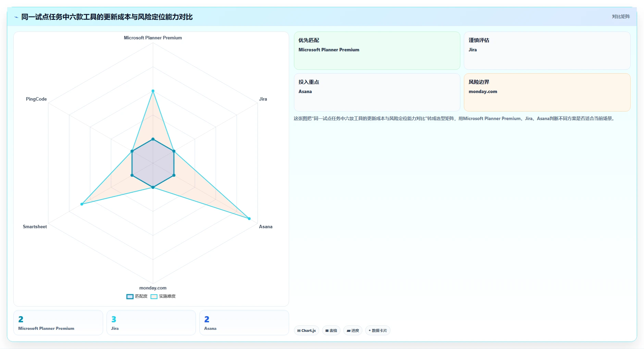This screenshot has height=349, width=644.
Task: Click the Jira radar axis label
Action: point(263,99)
